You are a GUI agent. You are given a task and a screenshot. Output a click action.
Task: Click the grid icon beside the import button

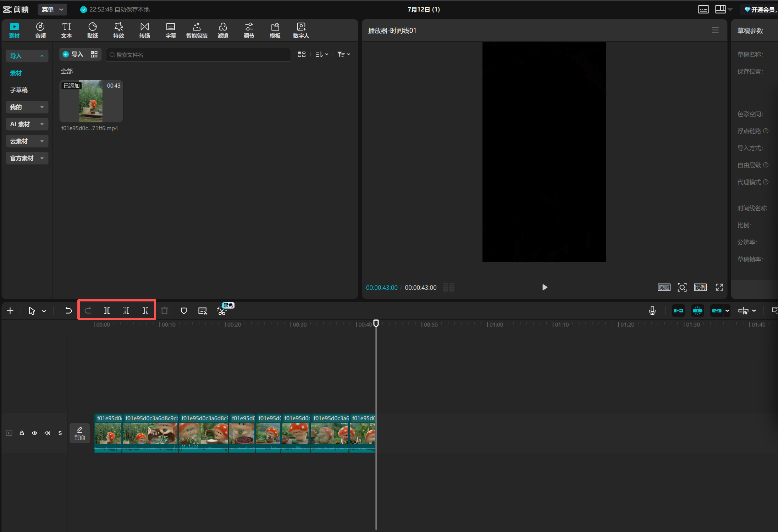(x=94, y=54)
